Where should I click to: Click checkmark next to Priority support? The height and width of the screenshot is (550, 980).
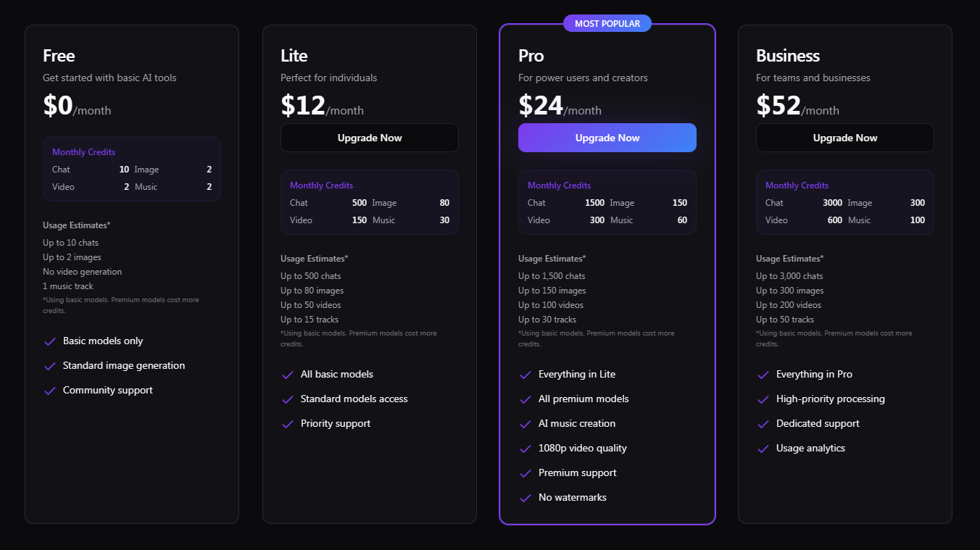(288, 424)
